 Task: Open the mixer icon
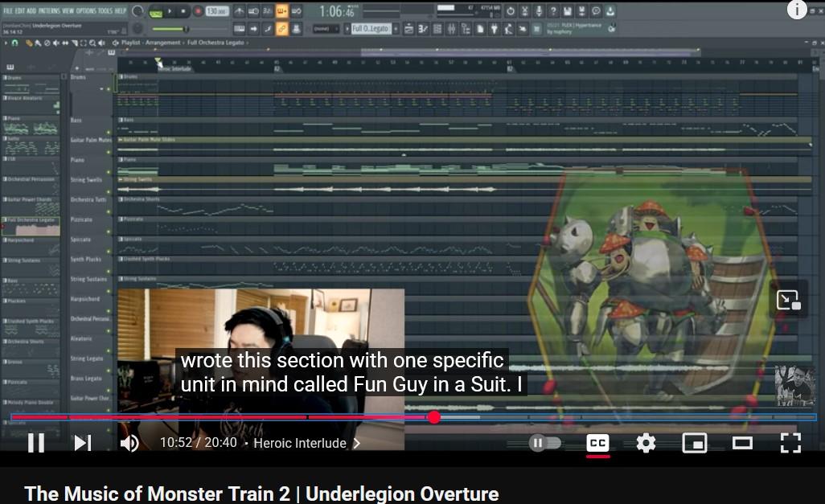click(x=452, y=28)
